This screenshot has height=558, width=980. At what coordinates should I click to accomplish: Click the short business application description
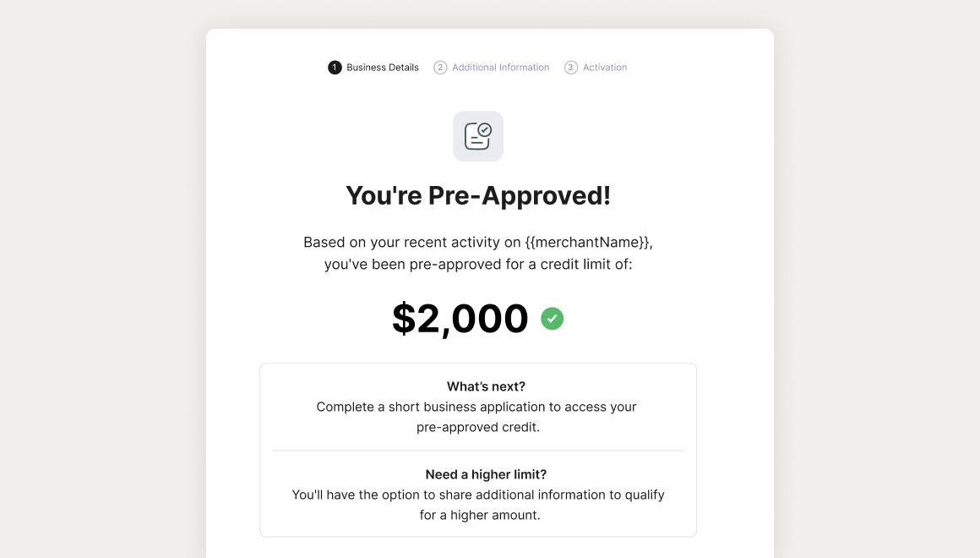coord(476,418)
